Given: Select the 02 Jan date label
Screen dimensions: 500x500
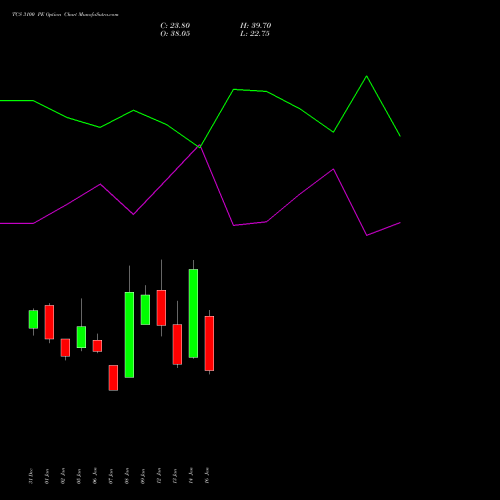Looking at the screenshot, I should [63, 476].
